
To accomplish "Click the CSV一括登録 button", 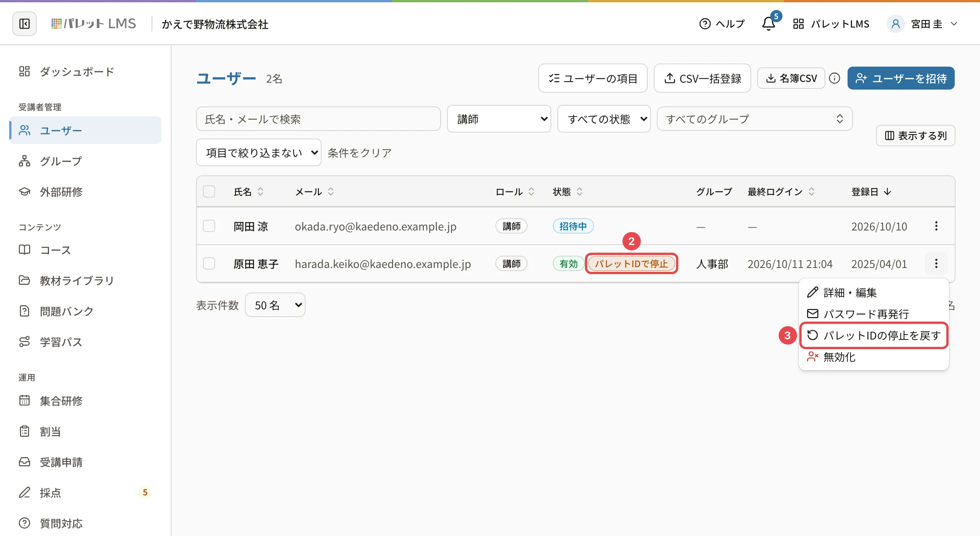I will (x=702, y=78).
